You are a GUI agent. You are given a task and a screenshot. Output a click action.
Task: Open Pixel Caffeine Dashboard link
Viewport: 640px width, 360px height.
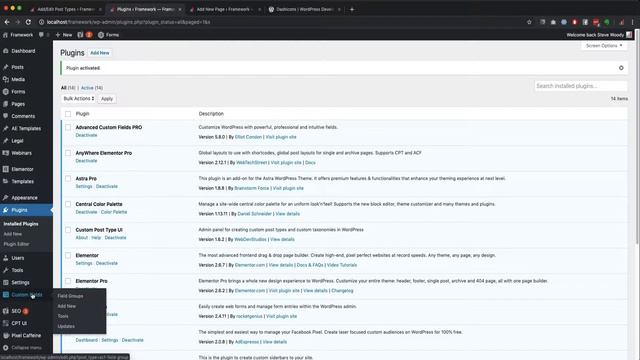87,340
